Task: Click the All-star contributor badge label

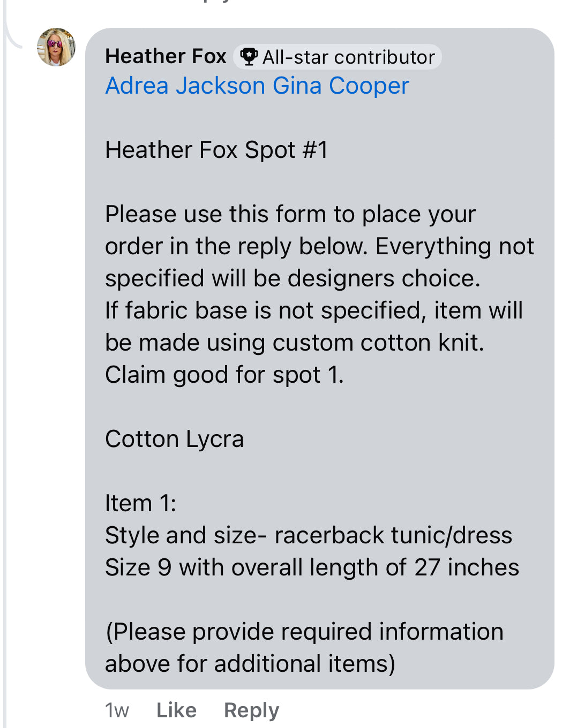Action: coord(348,57)
